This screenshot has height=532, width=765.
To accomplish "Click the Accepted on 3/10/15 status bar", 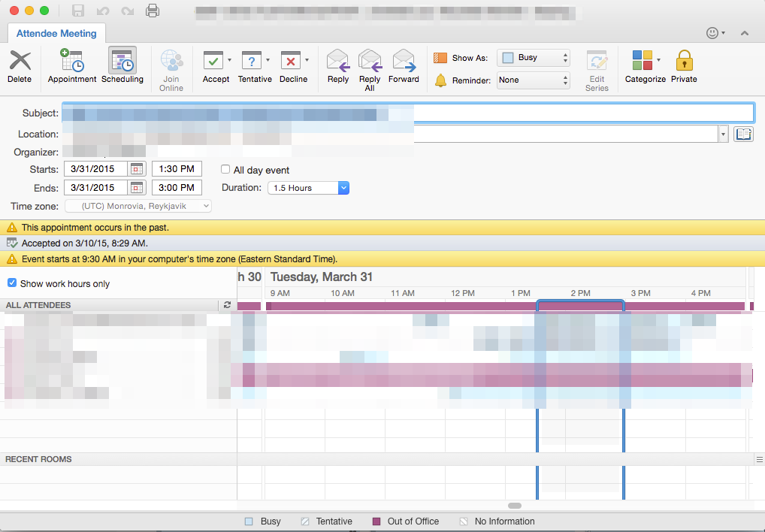I will (x=382, y=243).
